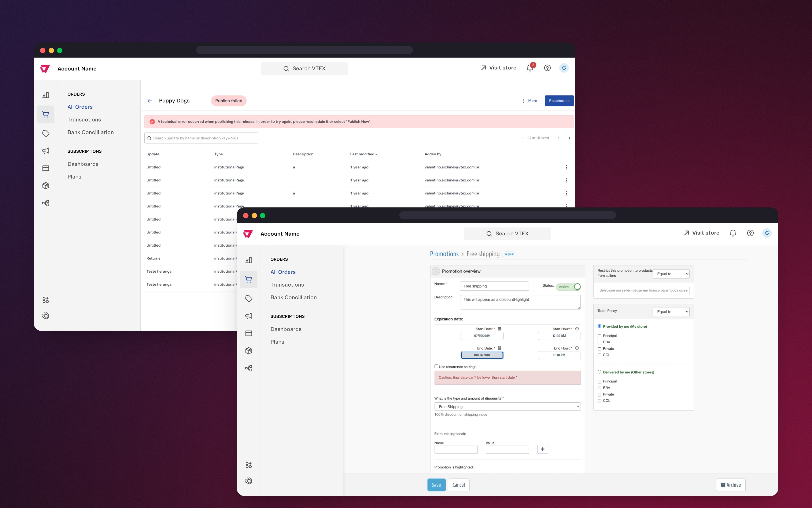The width and height of the screenshot is (812, 508).
Task: Select shopping cart icon in Promotions window sidebar
Action: 249,279
